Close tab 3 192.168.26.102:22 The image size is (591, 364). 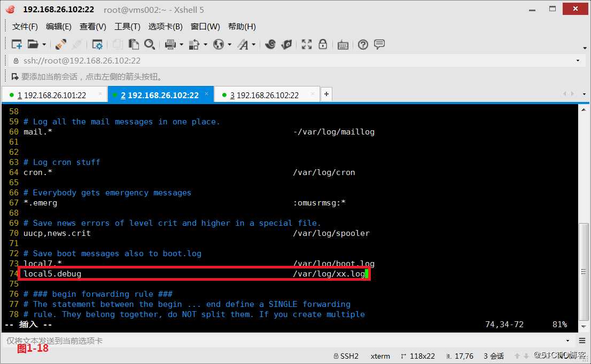pos(313,94)
